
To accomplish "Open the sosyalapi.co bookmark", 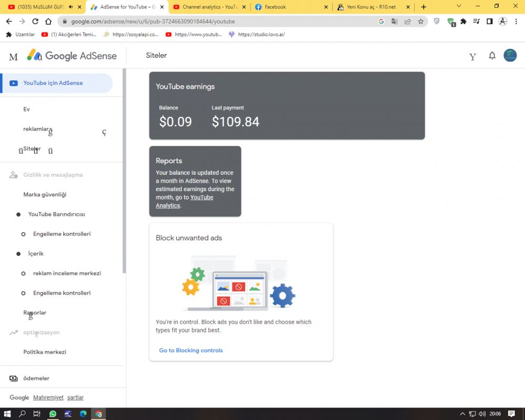I will (x=131, y=35).
